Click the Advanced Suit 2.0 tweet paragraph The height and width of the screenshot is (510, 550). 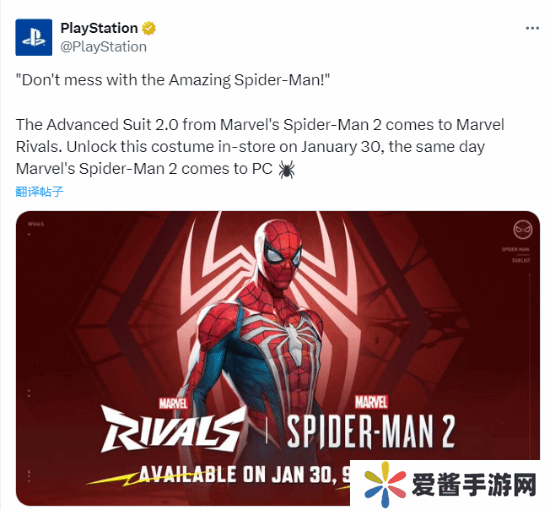coord(260,147)
